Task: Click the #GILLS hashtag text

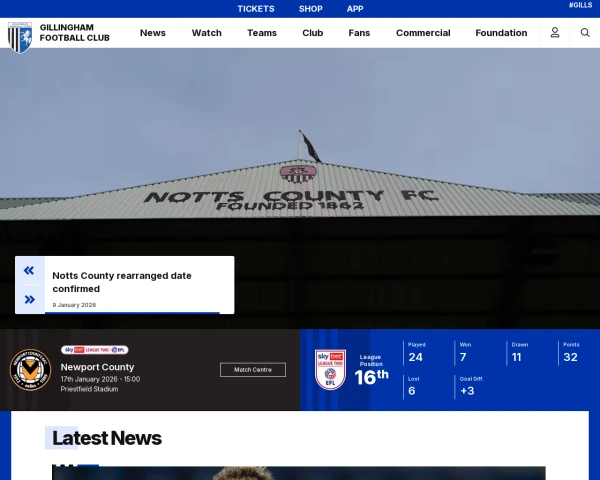Action: click(x=580, y=5)
